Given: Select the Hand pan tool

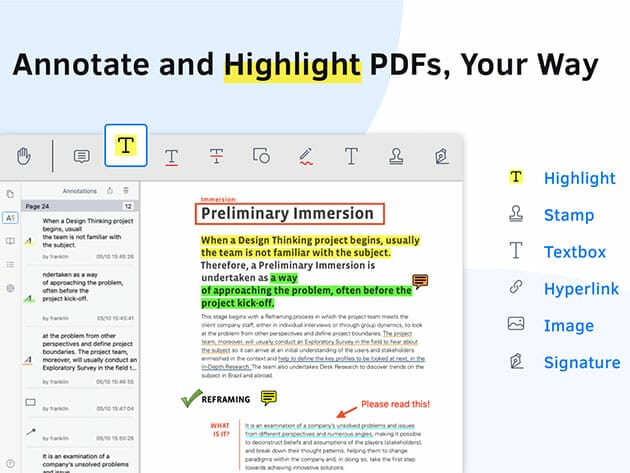Looking at the screenshot, I should pos(24,156).
